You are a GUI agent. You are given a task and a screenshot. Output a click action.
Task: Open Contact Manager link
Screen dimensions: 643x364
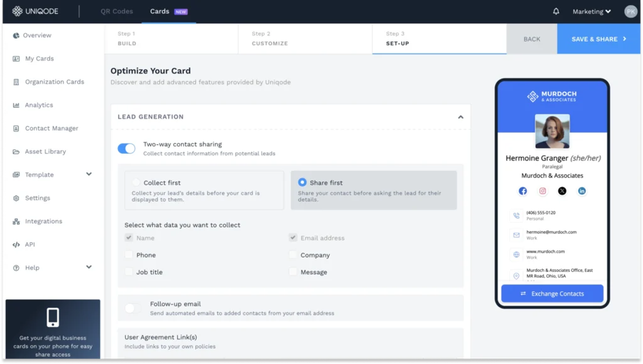(x=52, y=129)
